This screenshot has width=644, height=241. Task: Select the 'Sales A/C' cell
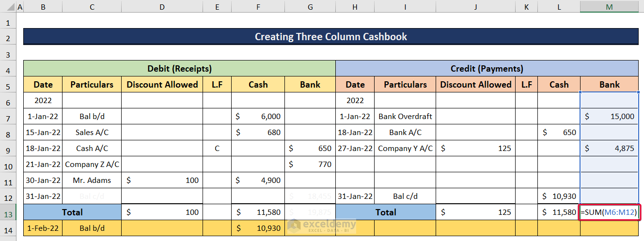[92, 132]
